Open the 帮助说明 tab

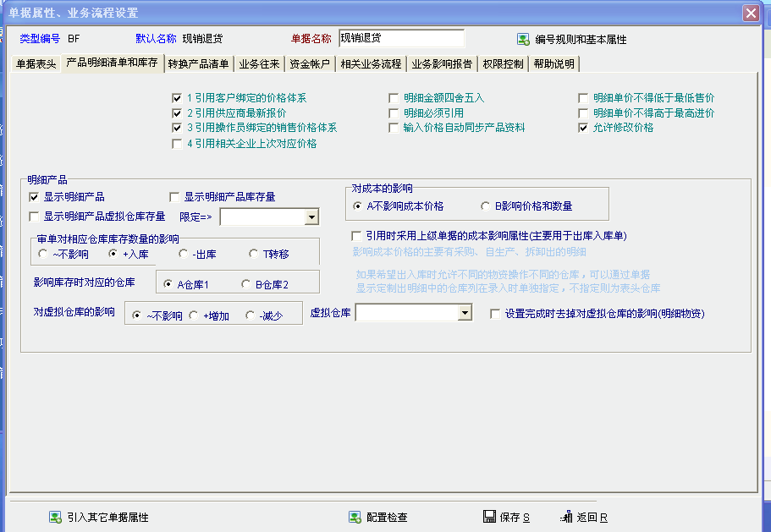[x=554, y=64]
